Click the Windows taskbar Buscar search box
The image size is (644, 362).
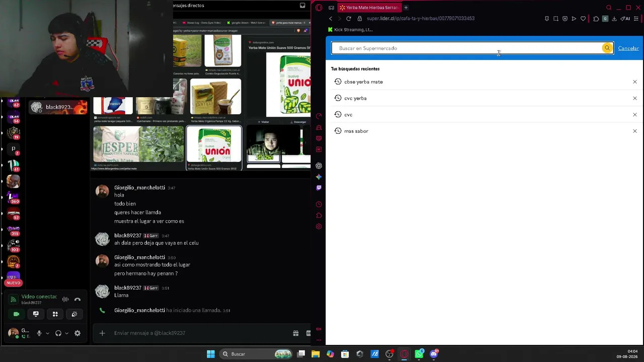[257, 354]
